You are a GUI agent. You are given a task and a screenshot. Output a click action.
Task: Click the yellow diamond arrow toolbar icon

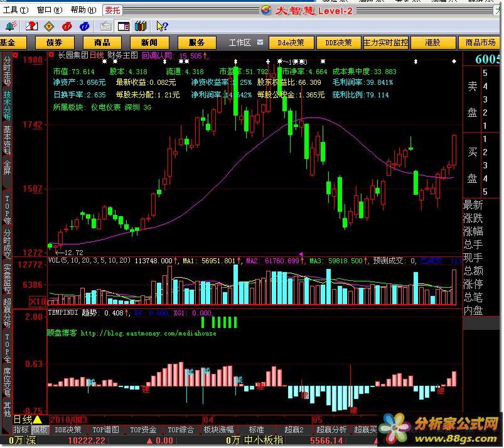pos(49,26)
